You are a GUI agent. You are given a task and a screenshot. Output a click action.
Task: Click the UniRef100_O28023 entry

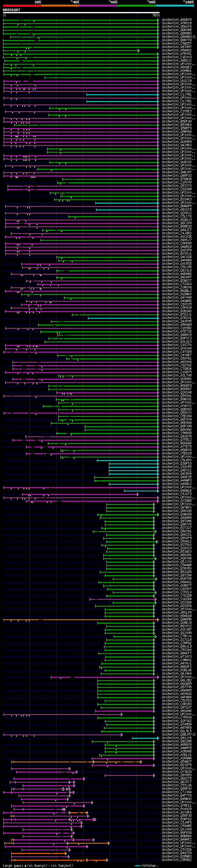[x=177, y=548]
